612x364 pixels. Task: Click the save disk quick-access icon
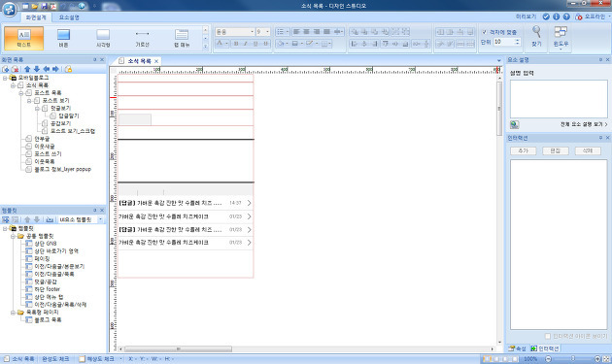44,6
